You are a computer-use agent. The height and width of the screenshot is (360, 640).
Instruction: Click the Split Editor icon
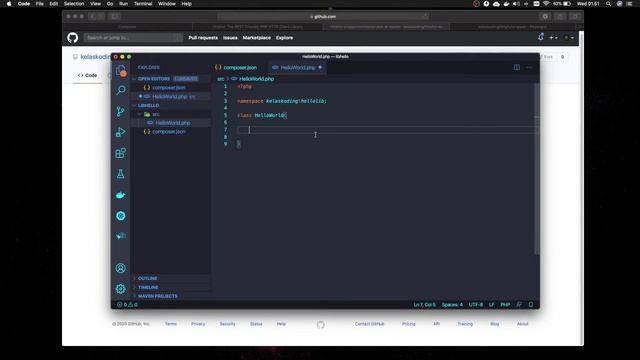pos(517,67)
